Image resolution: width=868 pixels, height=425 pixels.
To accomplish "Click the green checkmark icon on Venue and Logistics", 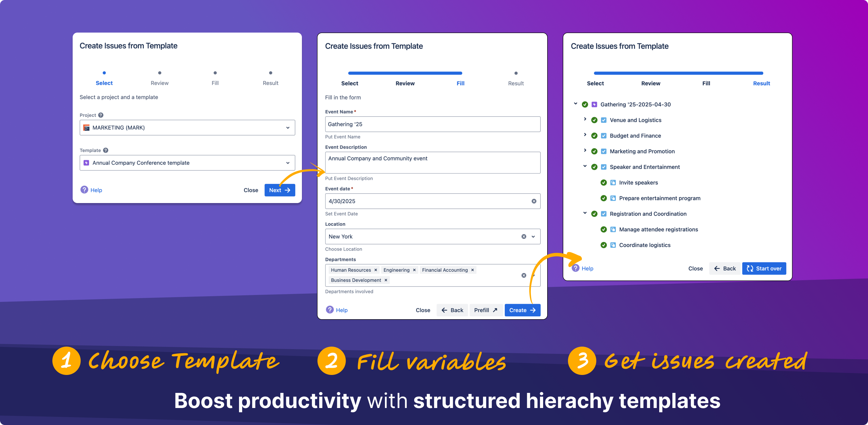I will [x=594, y=120].
